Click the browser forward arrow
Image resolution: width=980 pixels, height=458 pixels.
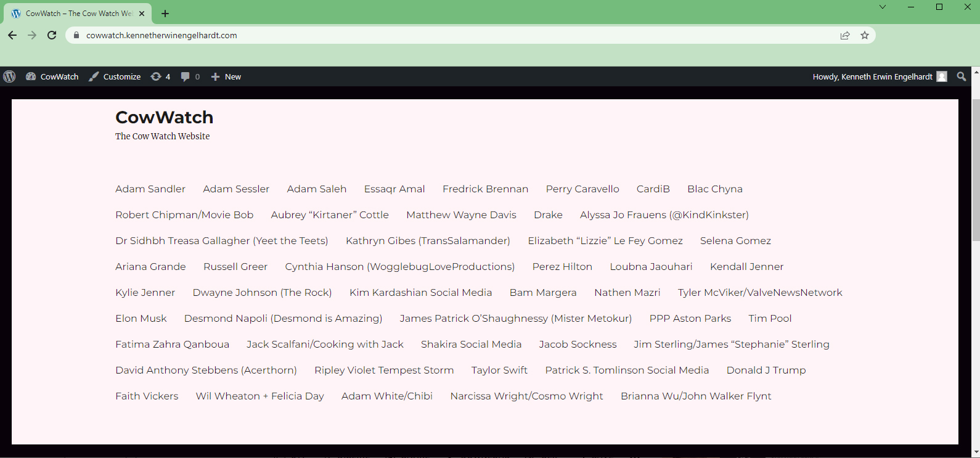[32, 35]
